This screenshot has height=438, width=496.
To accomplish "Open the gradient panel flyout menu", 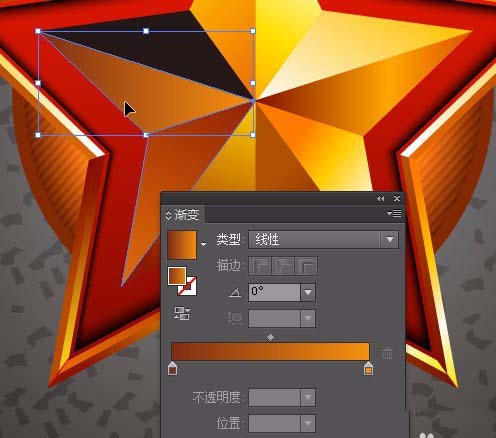I will coord(394,213).
